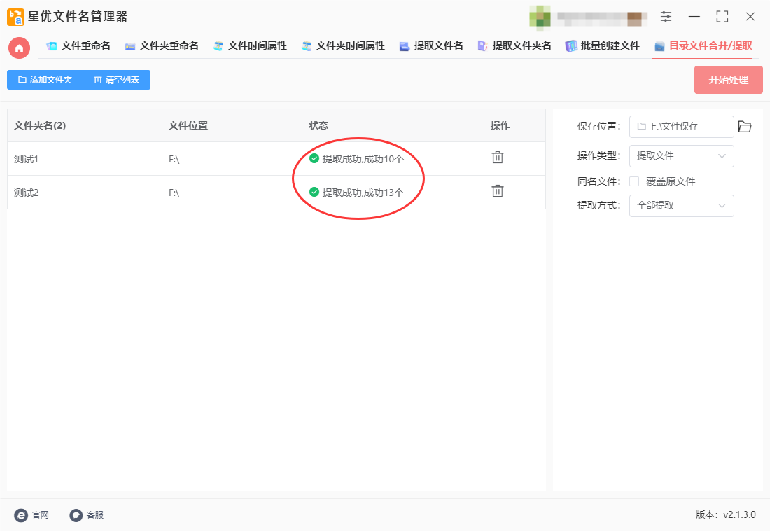The width and height of the screenshot is (770, 532).
Task: Delete the 测试1 row via trash icon
Action: [498, 157]
